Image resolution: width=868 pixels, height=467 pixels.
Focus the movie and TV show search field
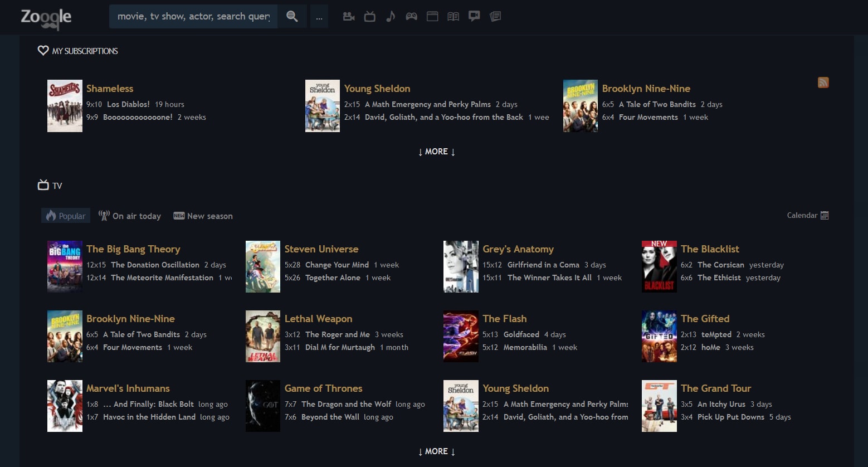coord(193,17)
